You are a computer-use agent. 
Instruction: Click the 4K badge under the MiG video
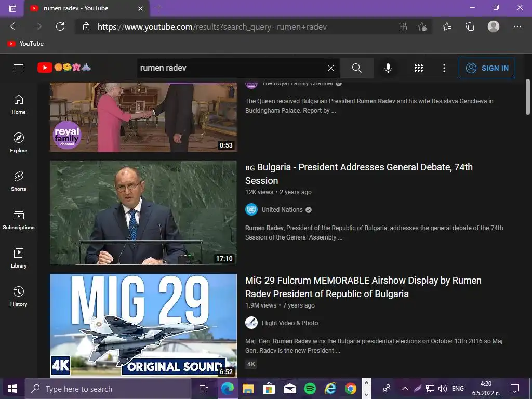click(251, 364)
